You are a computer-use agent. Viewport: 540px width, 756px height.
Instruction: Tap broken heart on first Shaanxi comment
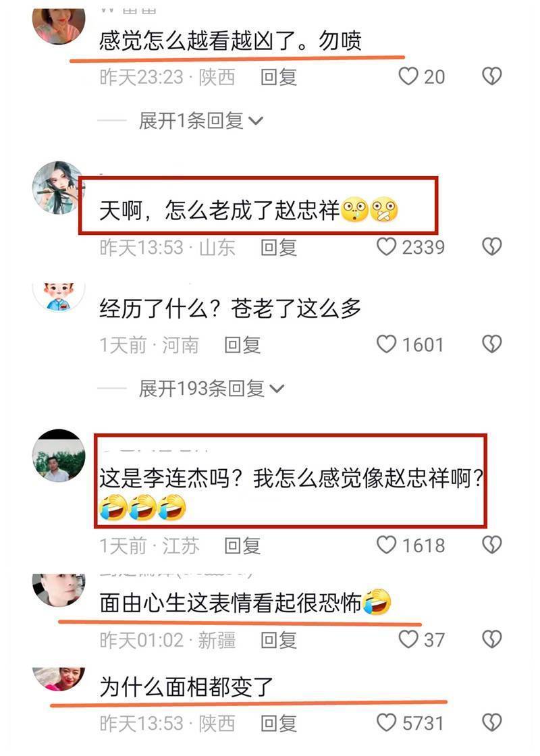click(x=492, y=76)
